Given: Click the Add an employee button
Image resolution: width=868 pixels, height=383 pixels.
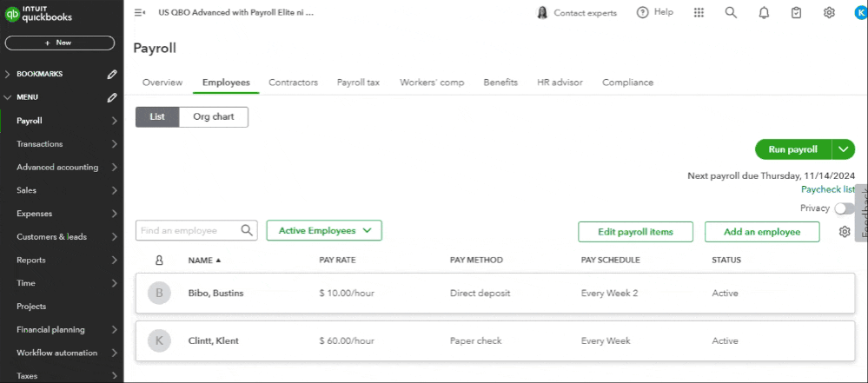Looking at the screenshot, I should 763,232.
